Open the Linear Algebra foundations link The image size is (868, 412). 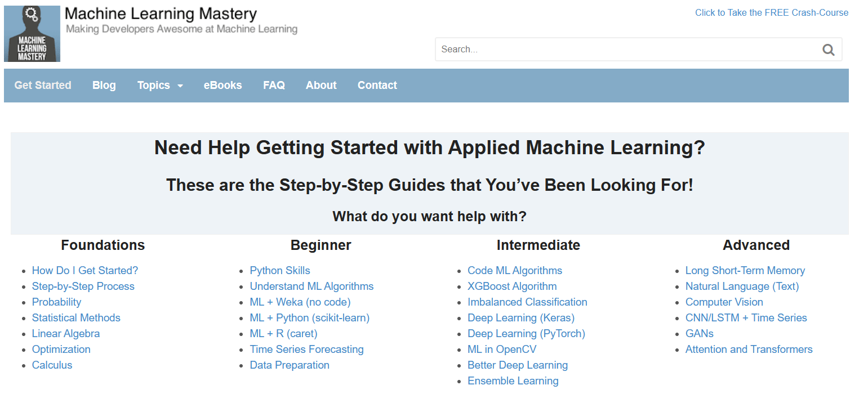click(65, 333)
